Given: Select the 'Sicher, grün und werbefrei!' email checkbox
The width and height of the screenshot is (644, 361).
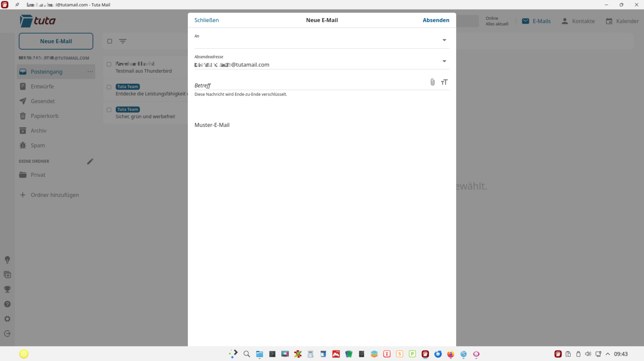Looking at the screenshot, I should point(109,110).
